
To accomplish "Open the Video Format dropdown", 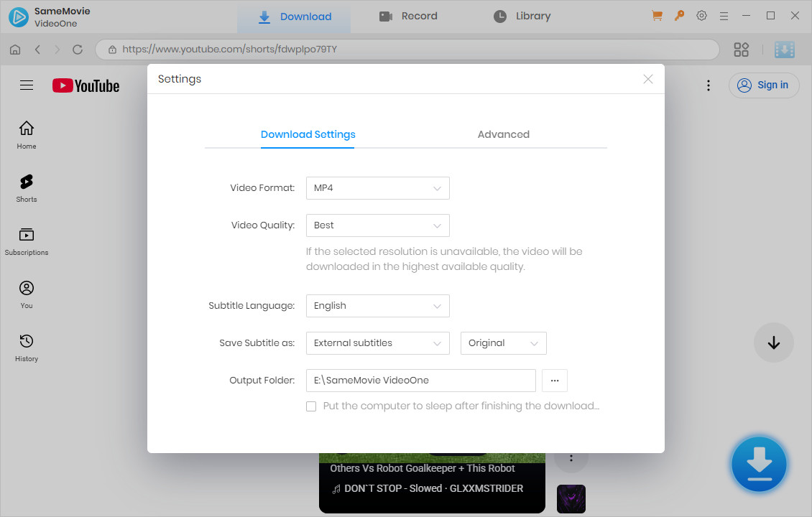I will pyautogui.click(x=377, y=188).
